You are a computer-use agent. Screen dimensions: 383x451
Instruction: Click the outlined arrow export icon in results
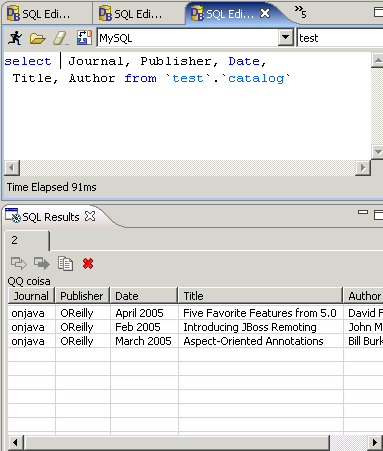[19, 263]
